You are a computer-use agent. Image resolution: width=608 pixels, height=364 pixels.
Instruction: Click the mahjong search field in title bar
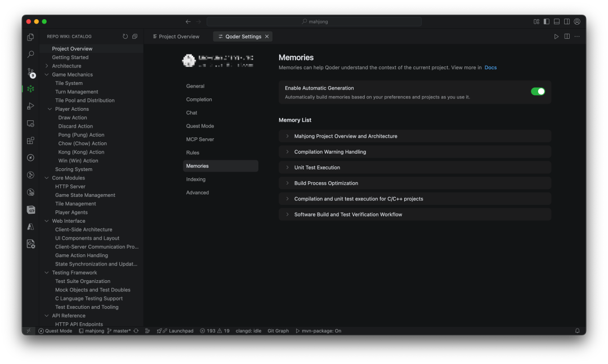[x=314, y=21]
